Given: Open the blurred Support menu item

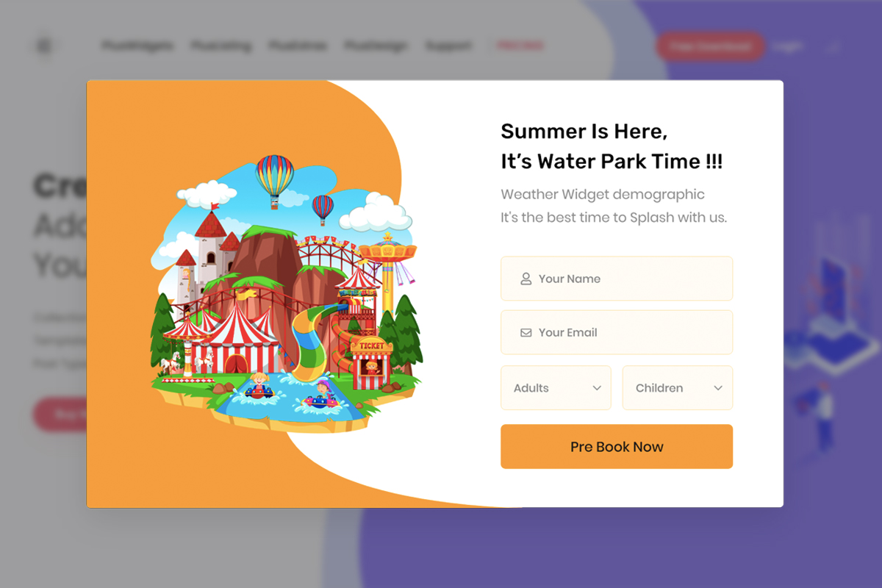Looking at the screenshot, I should (x=449, y=46).
